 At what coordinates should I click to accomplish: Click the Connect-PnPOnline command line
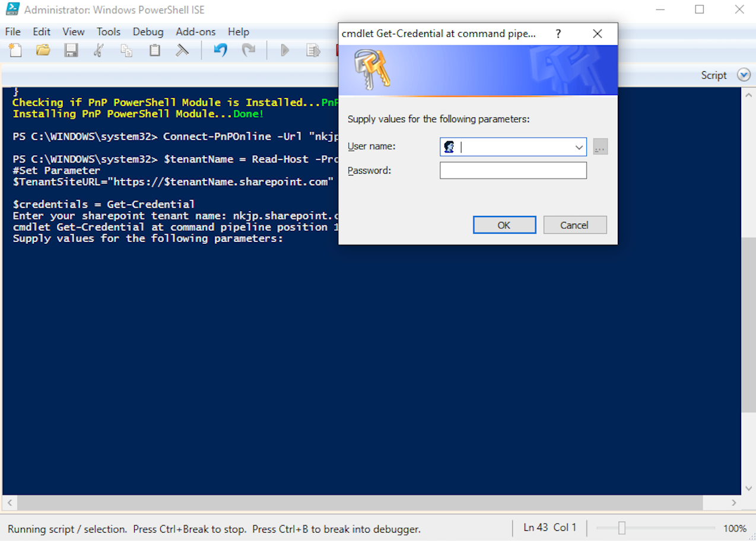point(175,136)
